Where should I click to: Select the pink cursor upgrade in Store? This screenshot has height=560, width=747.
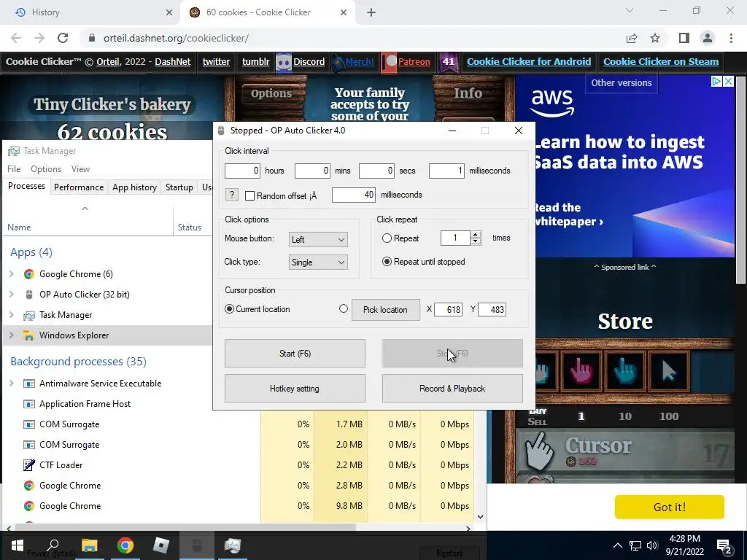click(581, 371)
